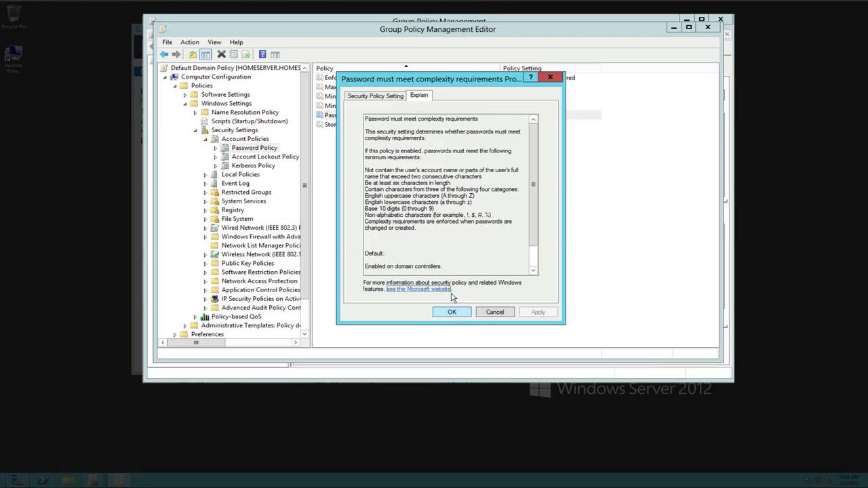This screenshot has width=868, height=488.
Task: Open the Action menu
Action: (190, 42)
